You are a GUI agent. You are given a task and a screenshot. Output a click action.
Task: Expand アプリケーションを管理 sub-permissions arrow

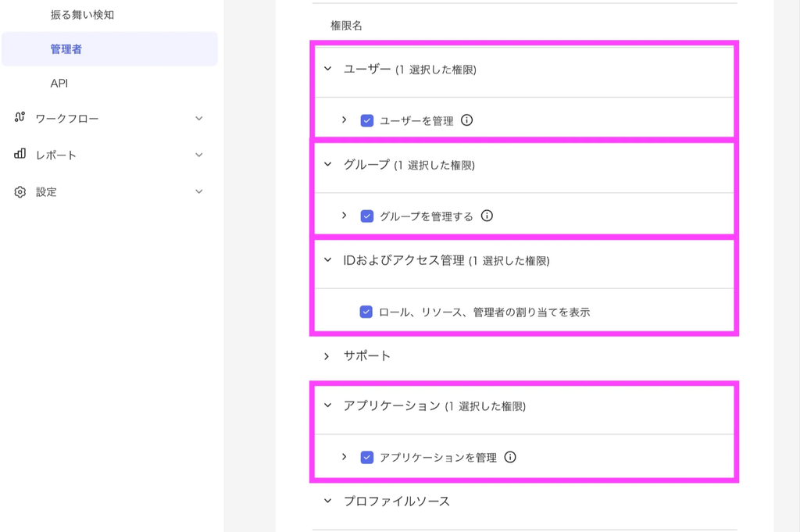pos(344,456)
